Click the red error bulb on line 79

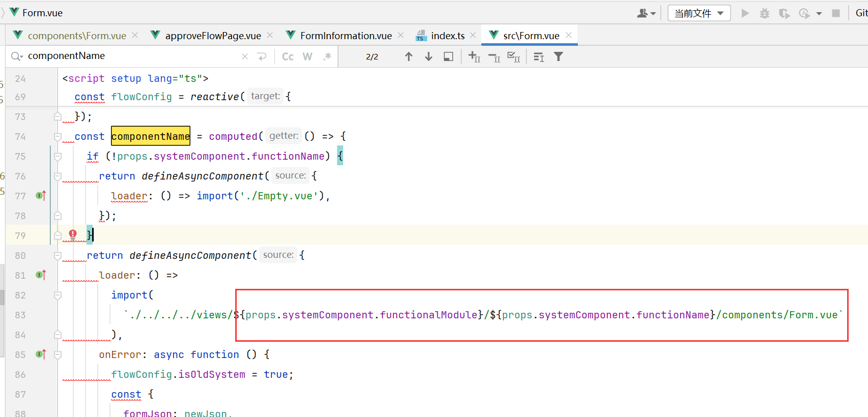click(x=73, y=234)
